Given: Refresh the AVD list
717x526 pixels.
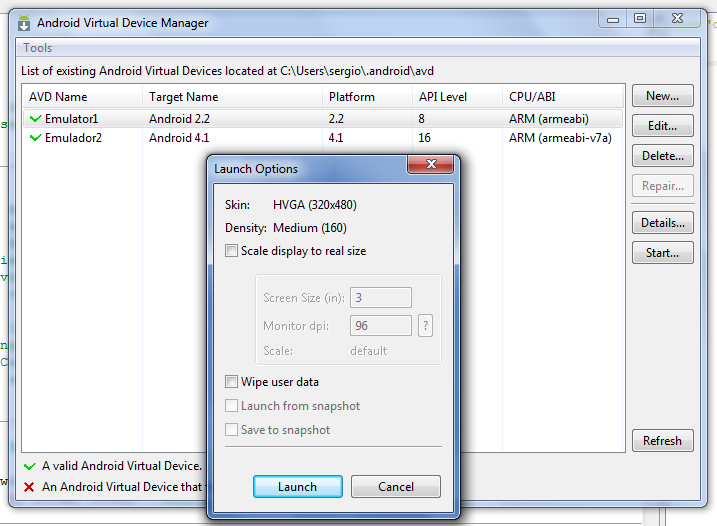Looking at the screenshot, I should click(663, 441).
